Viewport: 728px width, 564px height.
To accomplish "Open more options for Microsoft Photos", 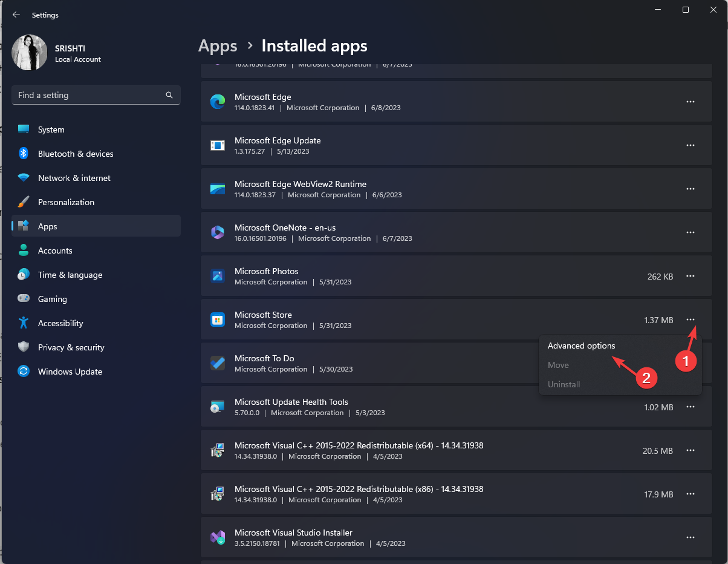I will point(691,276).
